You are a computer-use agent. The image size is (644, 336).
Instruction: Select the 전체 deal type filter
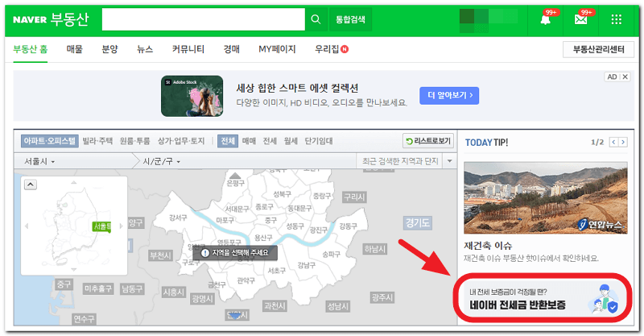pos(228,141)
